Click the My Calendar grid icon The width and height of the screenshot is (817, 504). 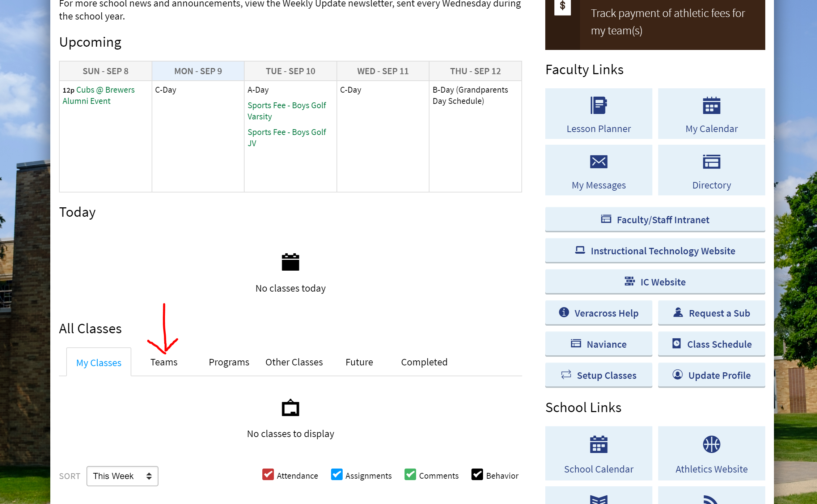pyautogui.click(x=711, y=106)
